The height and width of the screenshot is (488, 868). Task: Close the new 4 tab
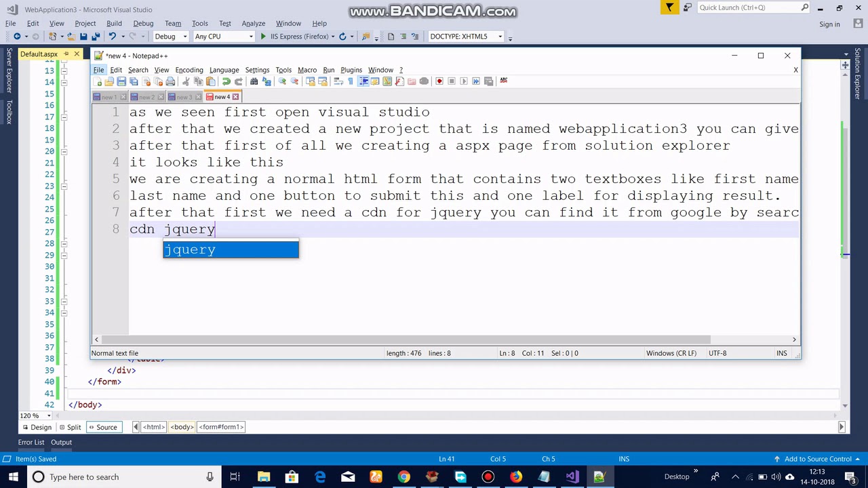click(x=235, y=97)
